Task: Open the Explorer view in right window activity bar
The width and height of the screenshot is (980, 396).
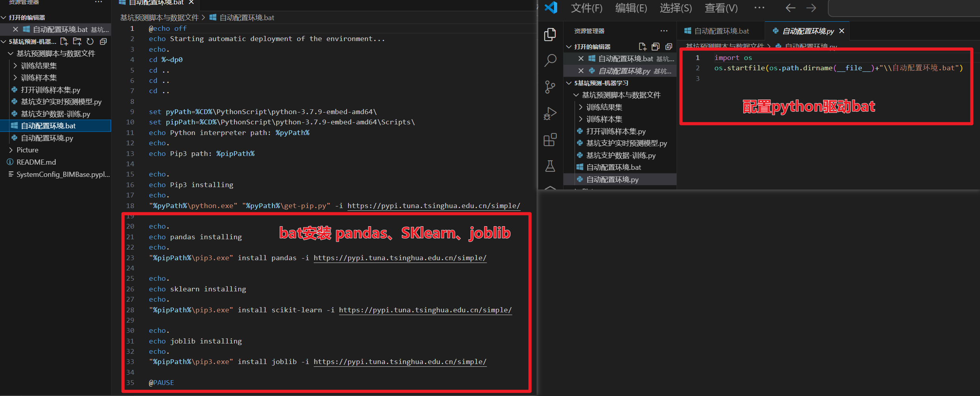Action: point(550,34)
